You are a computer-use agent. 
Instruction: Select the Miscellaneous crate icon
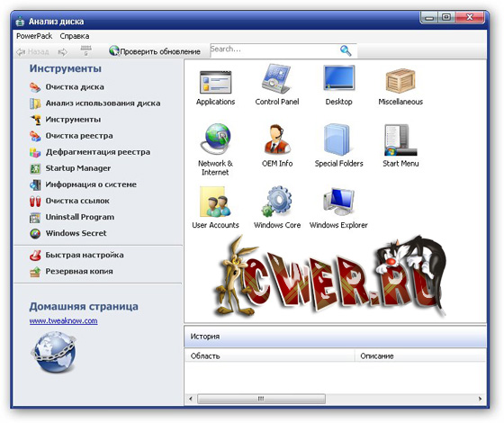(400, 81)
